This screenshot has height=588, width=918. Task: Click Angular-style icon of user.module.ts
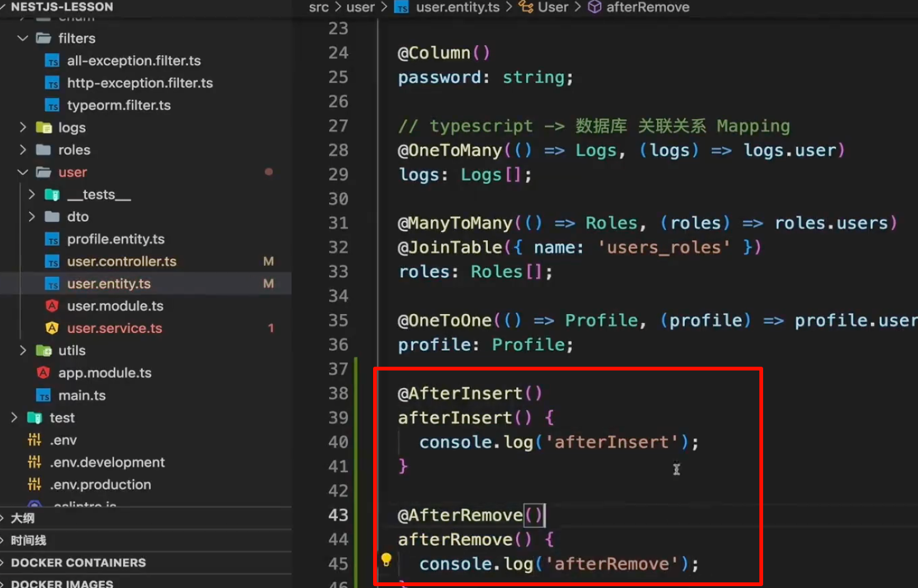tap(52, 306)
